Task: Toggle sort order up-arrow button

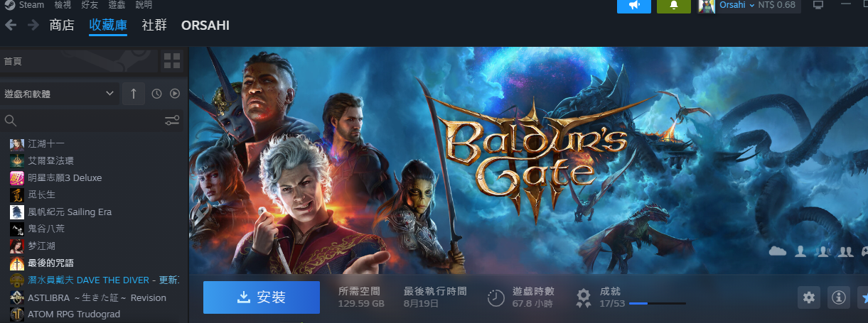Action: click(134, 94)
